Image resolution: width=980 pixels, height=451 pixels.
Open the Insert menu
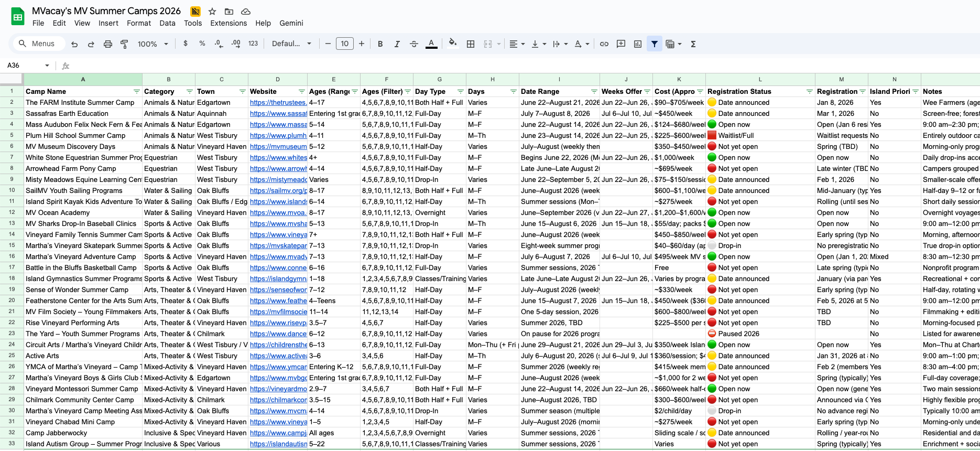pos(108,23)
